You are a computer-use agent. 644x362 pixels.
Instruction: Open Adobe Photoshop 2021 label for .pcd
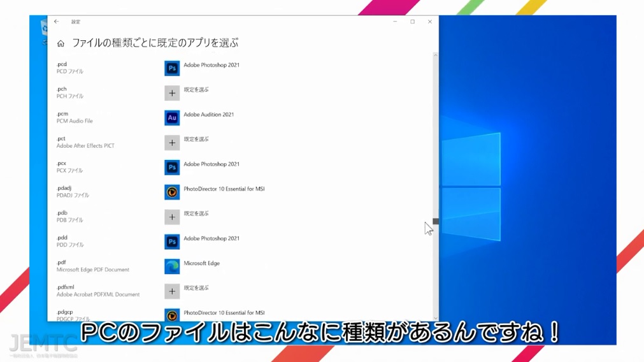pos(211,65)
